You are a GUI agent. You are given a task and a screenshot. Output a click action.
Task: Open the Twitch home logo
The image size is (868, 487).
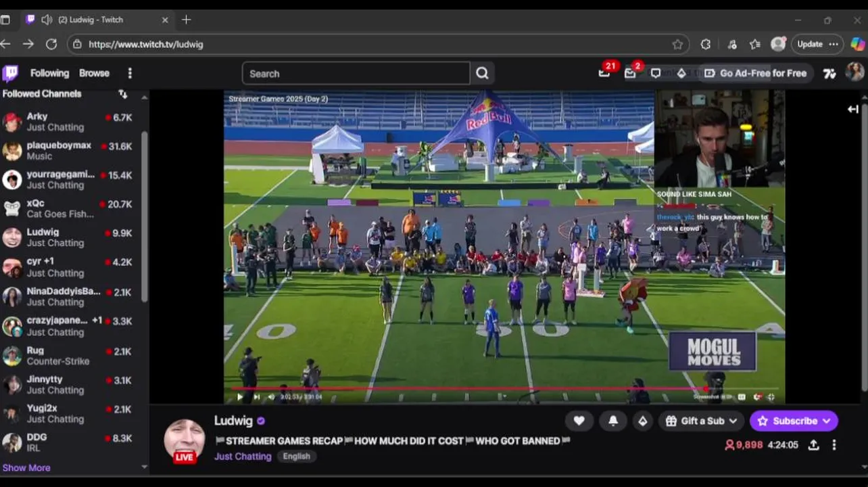pyautogui.click(x=10, y=73)
